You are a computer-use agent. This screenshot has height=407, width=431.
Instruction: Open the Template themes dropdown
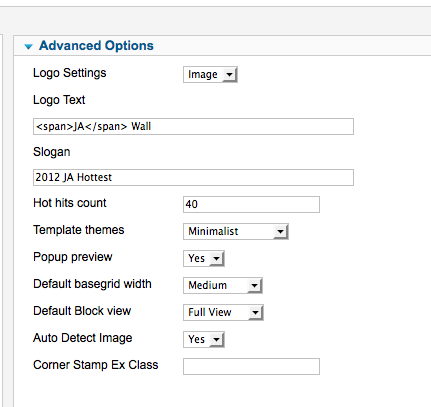point(236,232)
